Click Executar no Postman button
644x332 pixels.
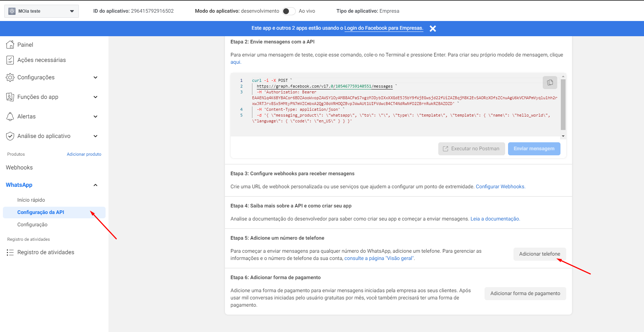point(472,149)
